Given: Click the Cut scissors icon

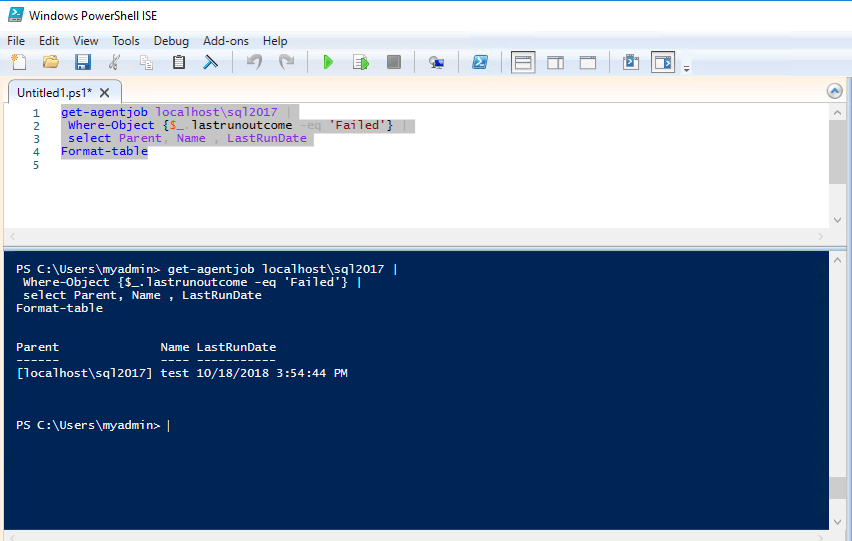Looking at the screenshot, I should [114, 62].
